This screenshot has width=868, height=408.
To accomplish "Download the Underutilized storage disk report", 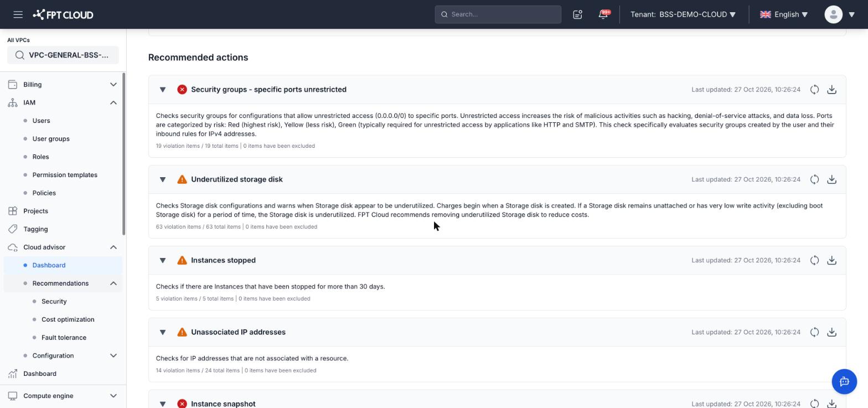I will tap(831, 179).
